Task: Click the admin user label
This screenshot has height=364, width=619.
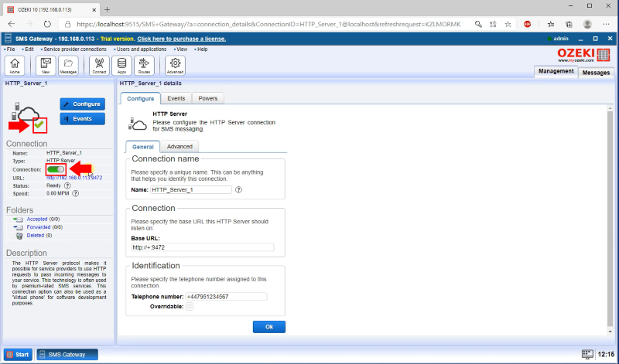Action: coord(560,39)
